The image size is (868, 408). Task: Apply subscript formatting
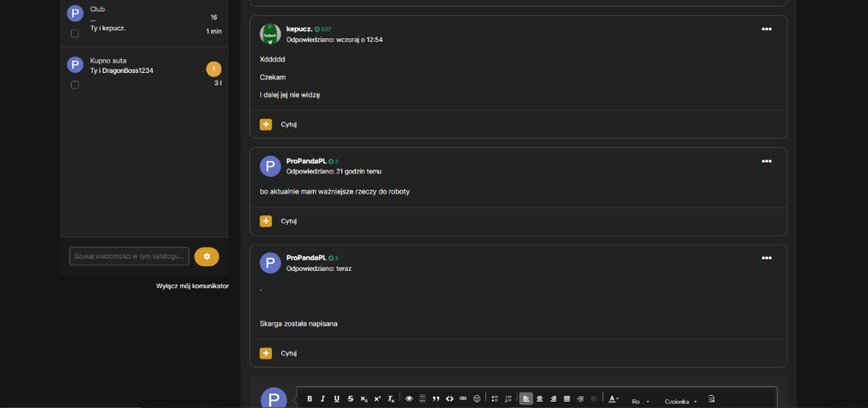(x=364, y=398)
